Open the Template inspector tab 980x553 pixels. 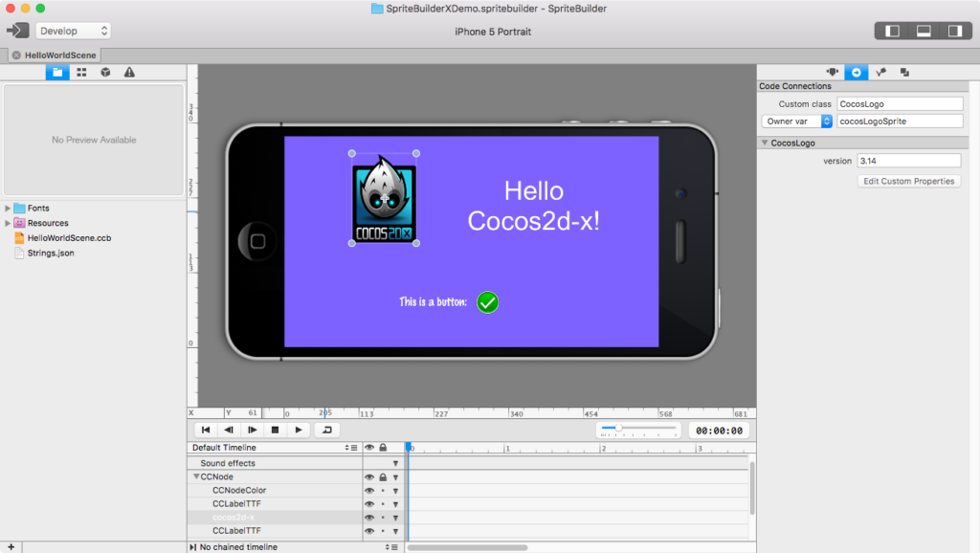click(904, 72)
